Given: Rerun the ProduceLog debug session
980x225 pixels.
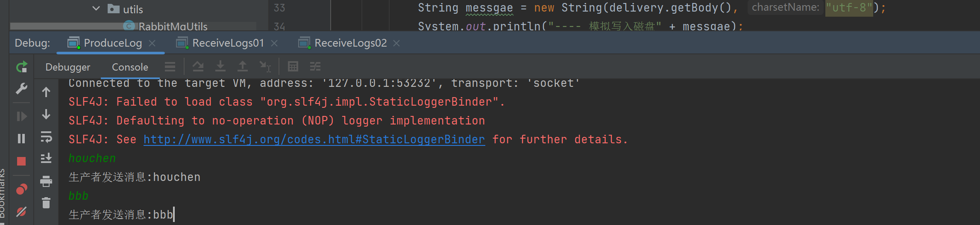Looking at the screenshot, I should pyautogui.click(x=21, y=67).
